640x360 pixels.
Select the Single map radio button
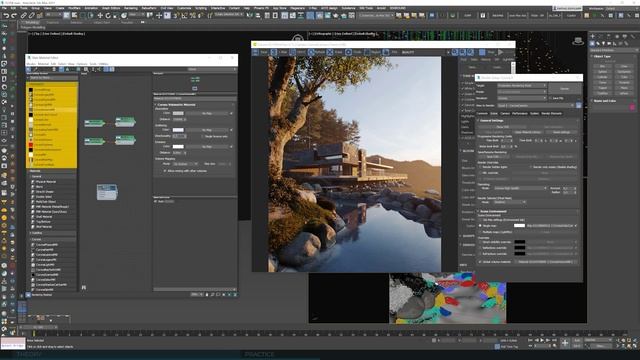[480, 225]
